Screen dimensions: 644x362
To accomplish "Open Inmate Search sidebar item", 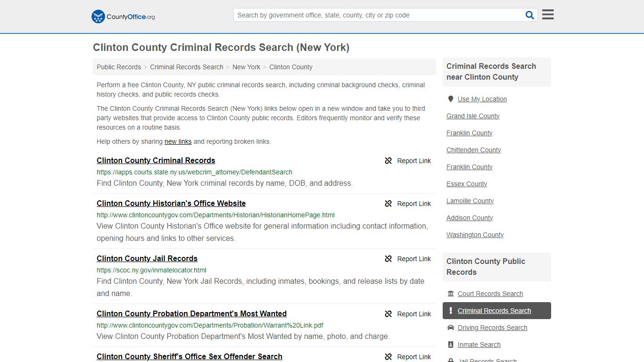I will coord(479,345).
